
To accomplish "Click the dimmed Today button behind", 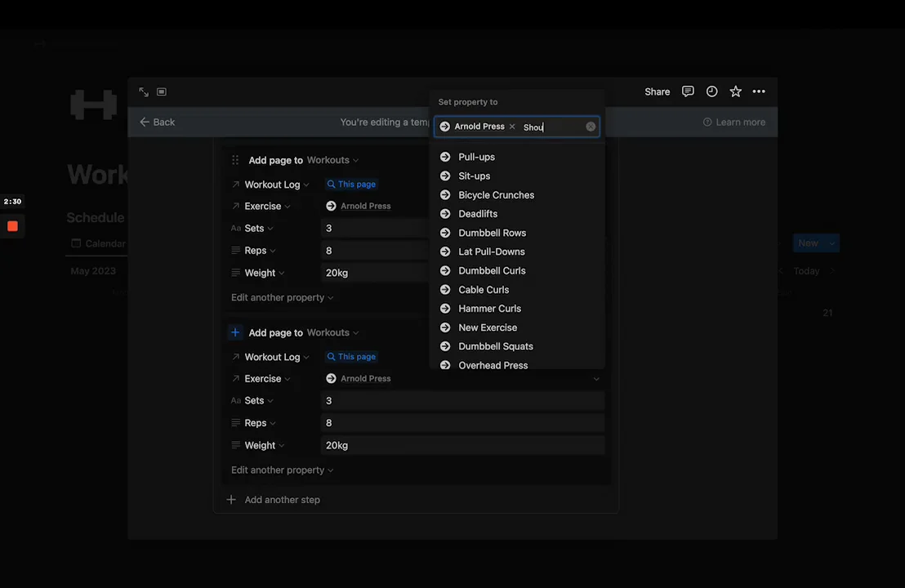I will pos(806,270).
